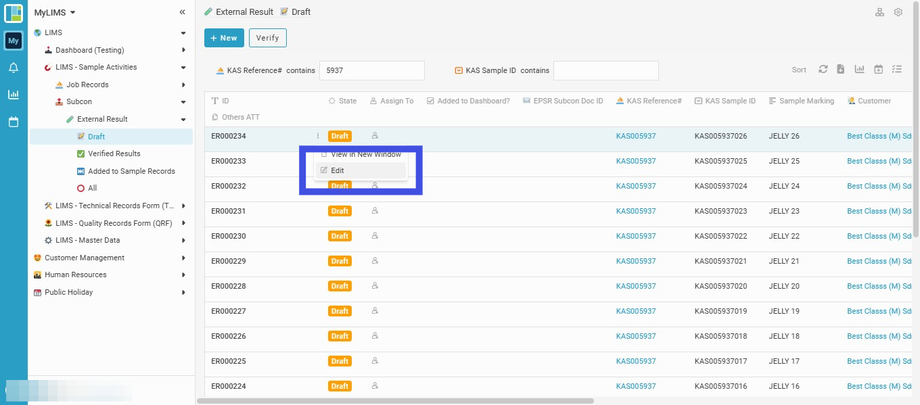Click the calendar add icon in toolbar

click(x=878, y=69)
